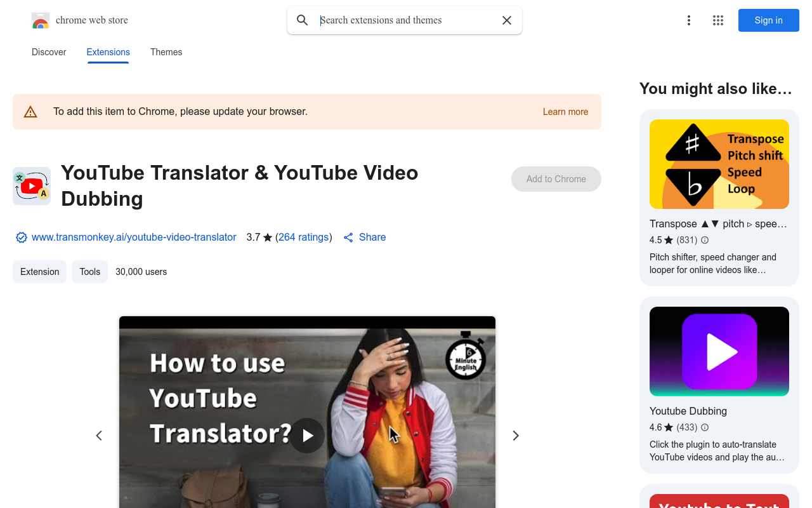Select the Tools category chip
The image size is (812, 508).
89,272
